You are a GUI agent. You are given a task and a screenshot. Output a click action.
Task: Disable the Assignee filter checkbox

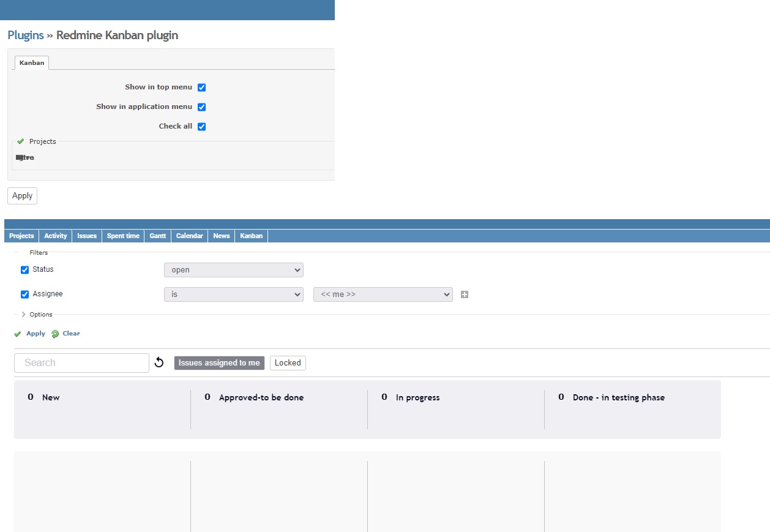point(25,294)
